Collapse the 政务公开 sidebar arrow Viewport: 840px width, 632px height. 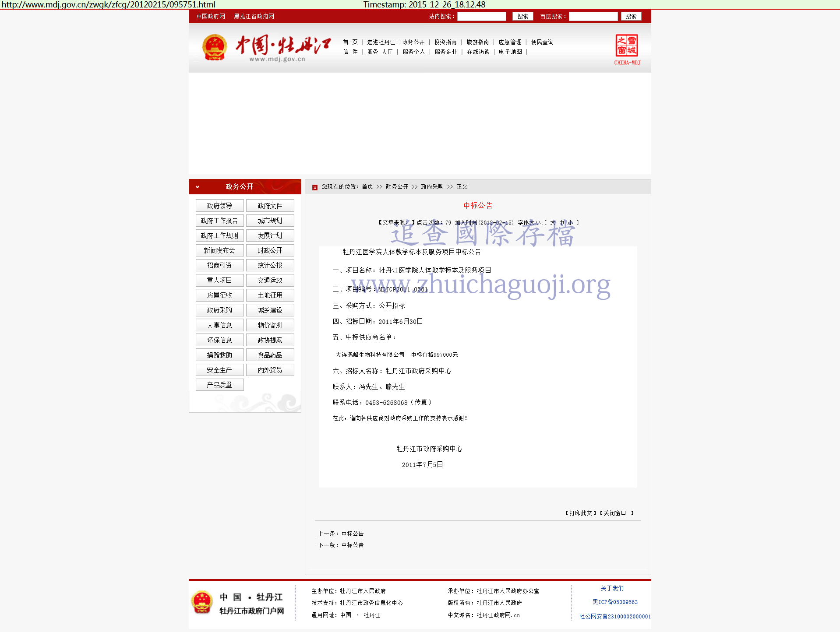[x=198, y=187]
